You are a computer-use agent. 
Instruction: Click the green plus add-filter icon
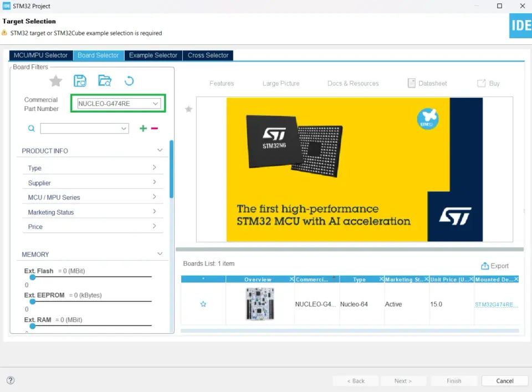[143, 128]
